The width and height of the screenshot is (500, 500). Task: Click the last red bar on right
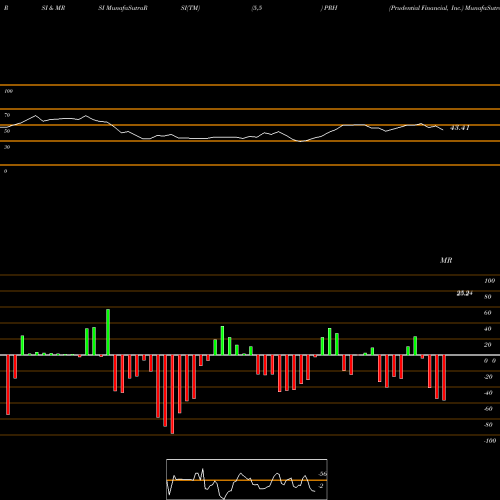pos(444,378)
